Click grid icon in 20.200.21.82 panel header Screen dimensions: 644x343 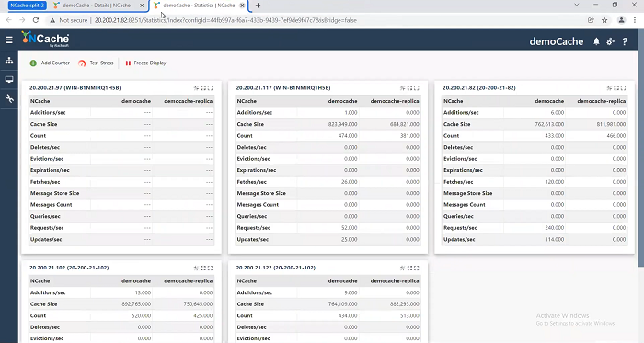[616, 87]
